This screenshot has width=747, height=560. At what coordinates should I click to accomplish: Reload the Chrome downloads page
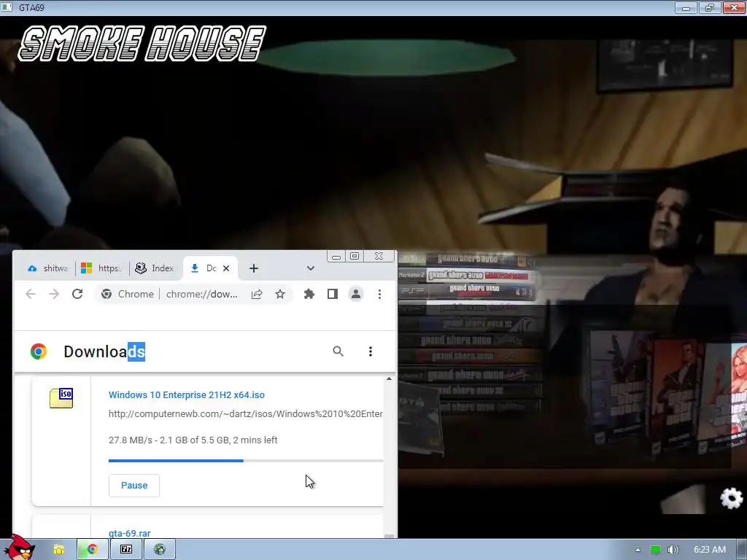pyautogui.click(x=77, y=295)
